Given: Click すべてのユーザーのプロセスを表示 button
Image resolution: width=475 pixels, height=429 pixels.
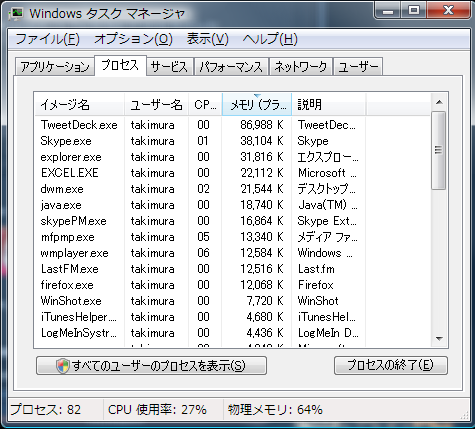Looking at the screenshot, I should pos(151,366).
